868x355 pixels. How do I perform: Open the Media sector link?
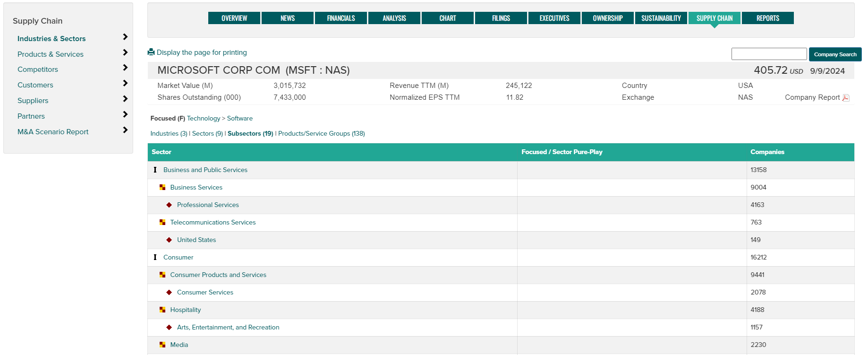[x=179, y=345]
